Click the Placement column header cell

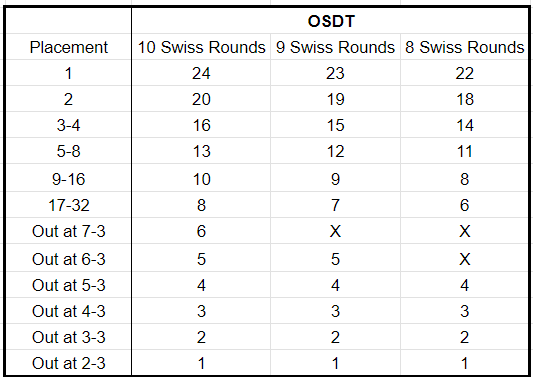click(x=68, y=47)
